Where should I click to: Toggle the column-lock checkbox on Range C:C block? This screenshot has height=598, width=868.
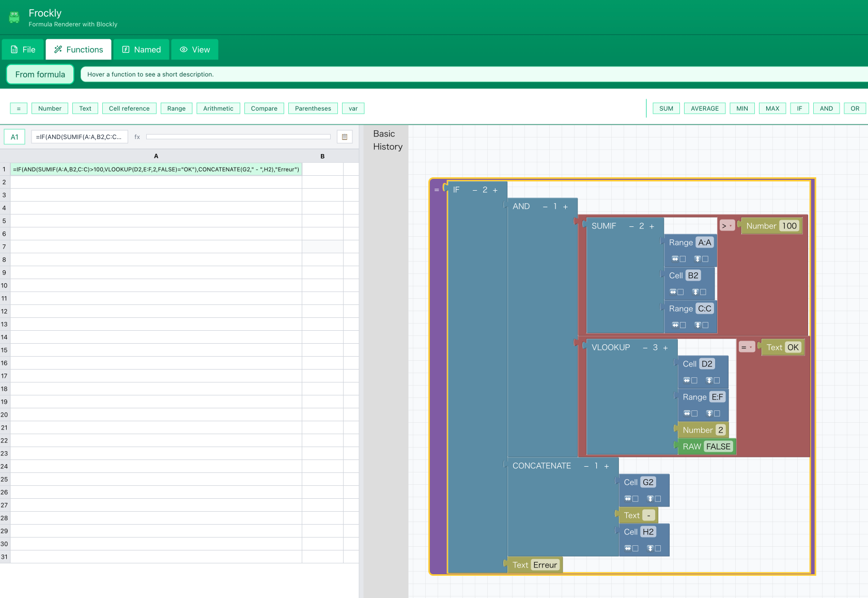tap(684, 325)
